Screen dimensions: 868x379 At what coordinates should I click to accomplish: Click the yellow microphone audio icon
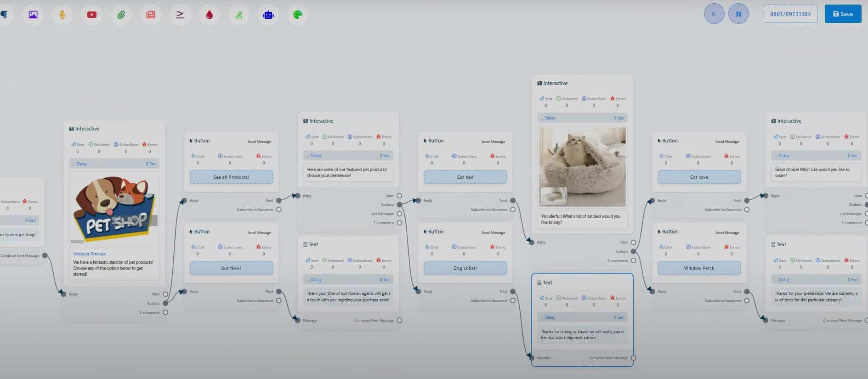(x=62, y=15)
